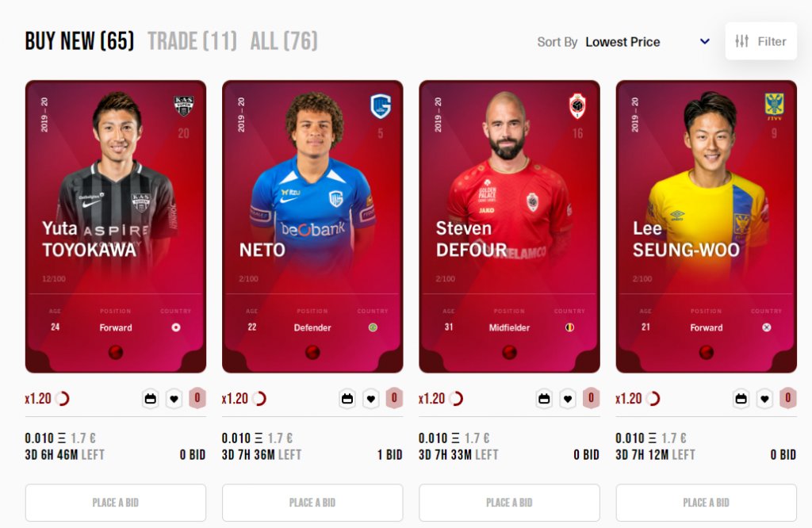
Task: Toggle heart favorite on Neto card
Action: coord(371,399)
